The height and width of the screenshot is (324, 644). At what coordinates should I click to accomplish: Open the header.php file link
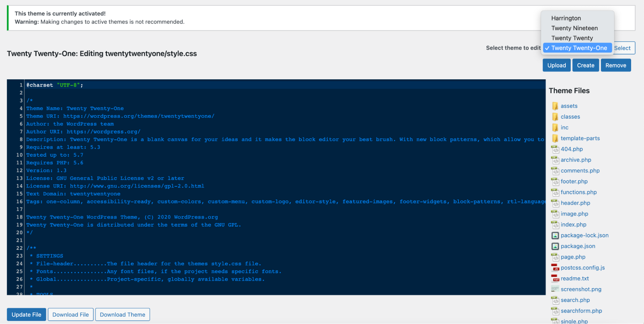point(575,203)
